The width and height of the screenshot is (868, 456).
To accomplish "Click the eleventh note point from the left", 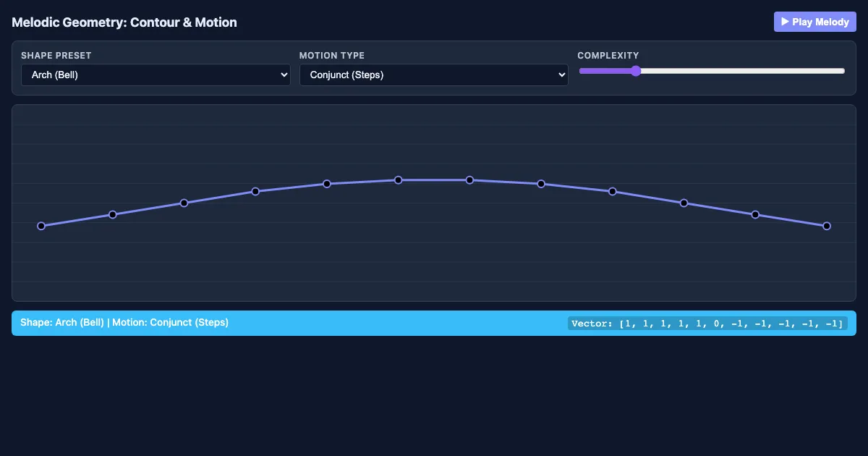I will [755, 214].
